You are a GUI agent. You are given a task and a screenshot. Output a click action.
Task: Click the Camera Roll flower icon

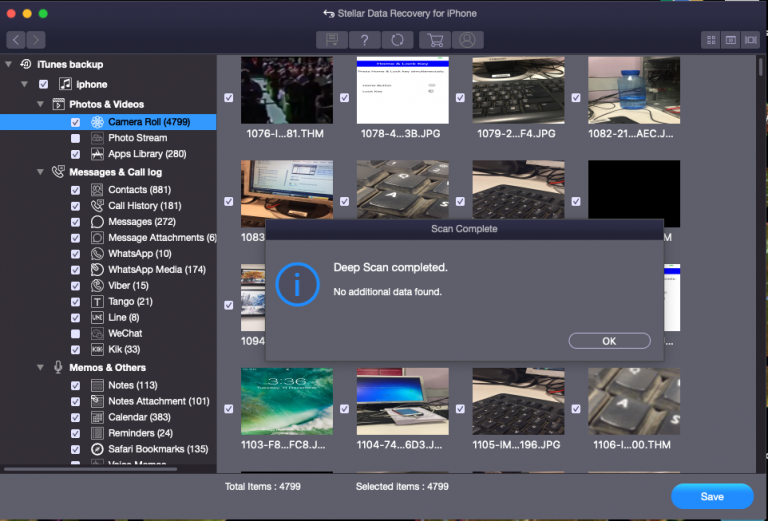(x=97, y=122)
